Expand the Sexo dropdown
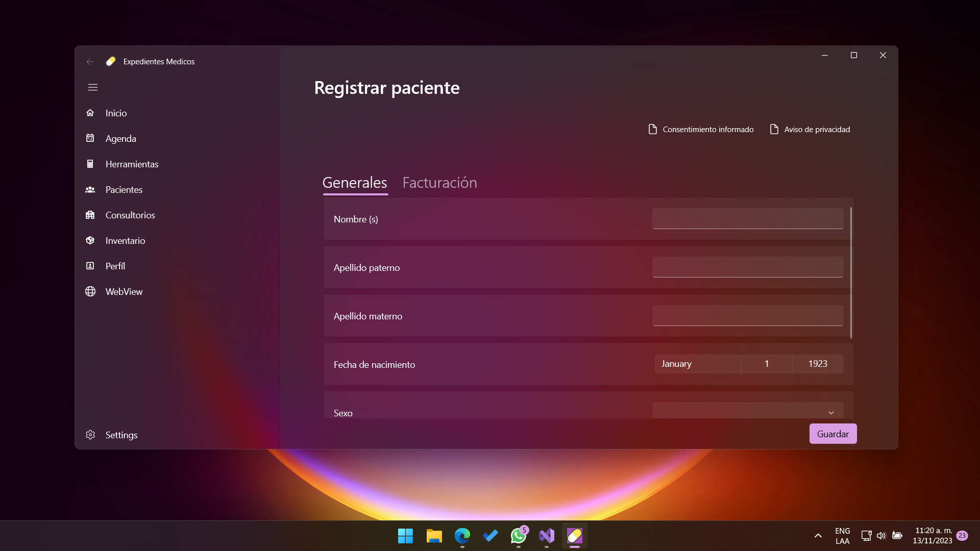 click(747, 411)
